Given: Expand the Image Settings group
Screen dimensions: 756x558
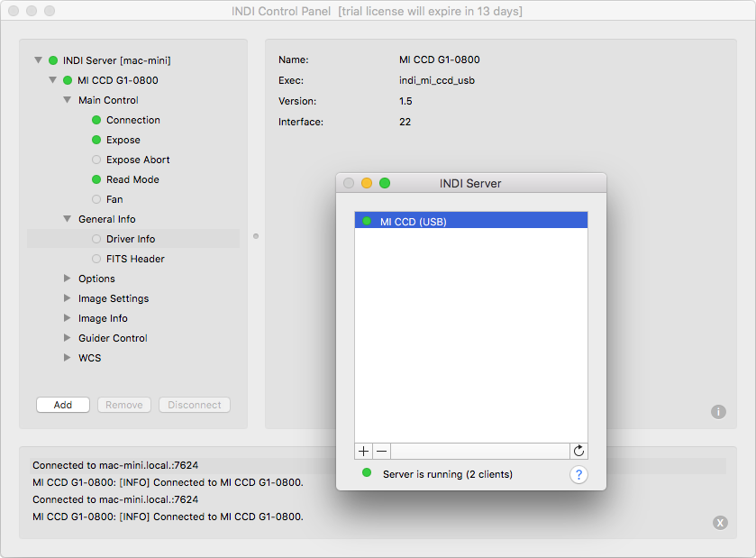Looking at the screenshot, I should (x=68, y=298).
